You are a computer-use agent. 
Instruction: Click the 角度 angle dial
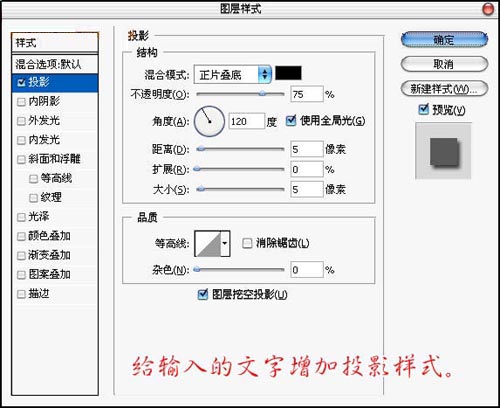coord(209,121)
